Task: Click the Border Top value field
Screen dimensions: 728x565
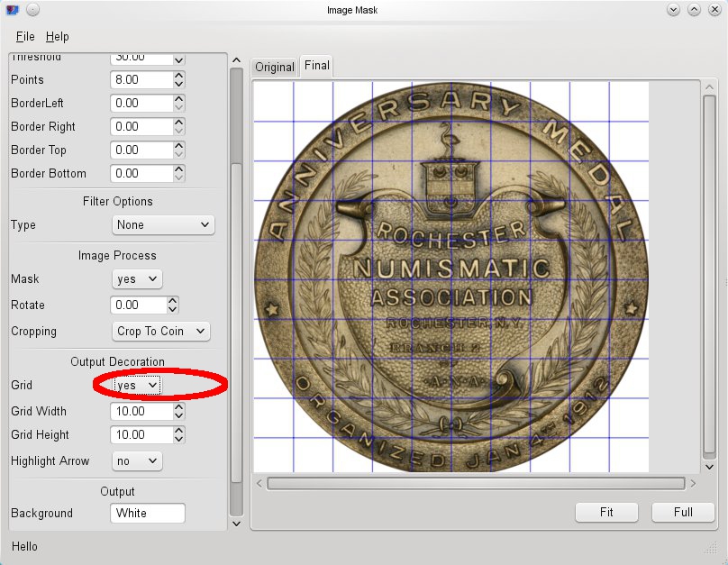Action: coord(141,150)
